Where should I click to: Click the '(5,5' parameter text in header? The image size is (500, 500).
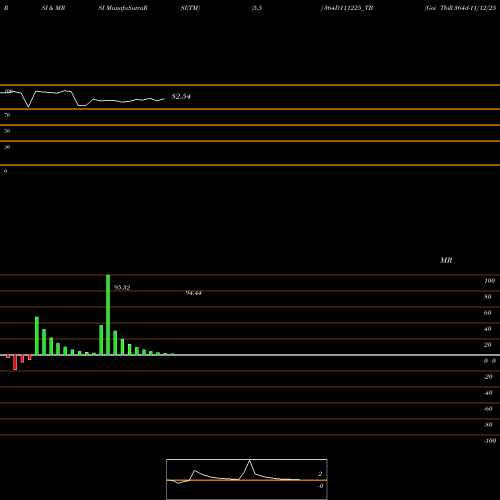257,8
